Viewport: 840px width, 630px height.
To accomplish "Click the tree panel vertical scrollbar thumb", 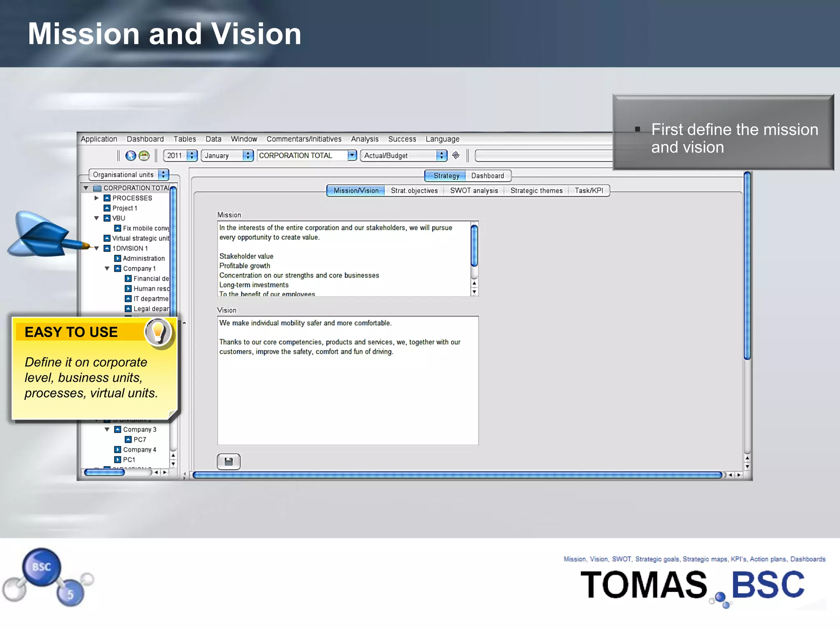I will click(173, 250).
